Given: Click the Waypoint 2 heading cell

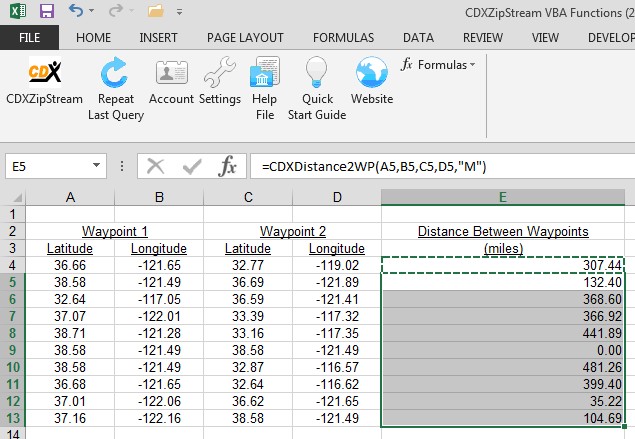Looking at the screenshot, I should pyautogui.click(x=292, y=231).
